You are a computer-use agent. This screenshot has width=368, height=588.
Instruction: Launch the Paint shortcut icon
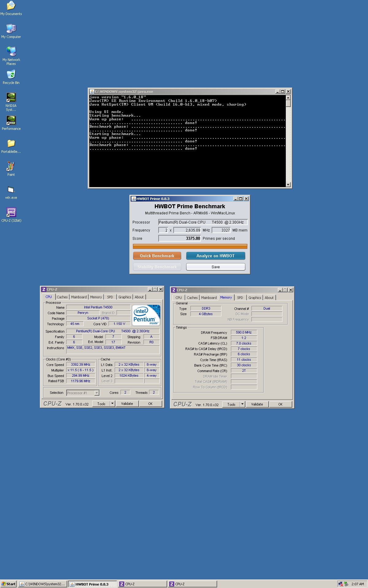tap(11, 169)
